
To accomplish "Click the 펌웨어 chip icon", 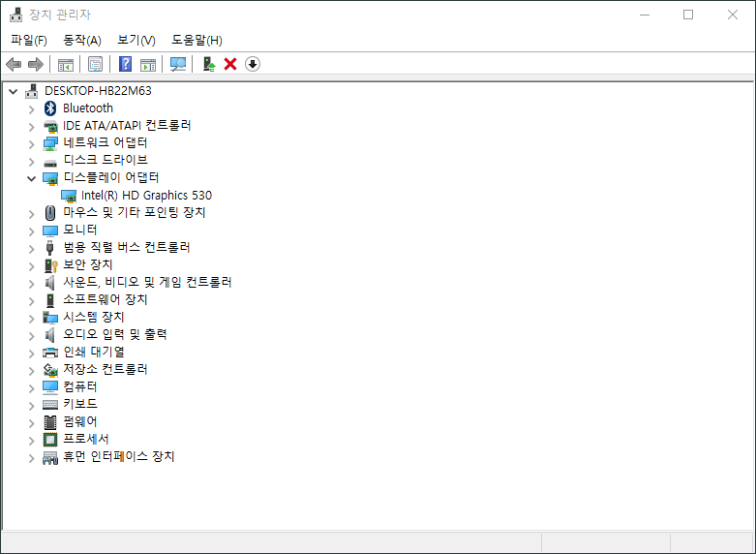I will (x=50, y=422).
